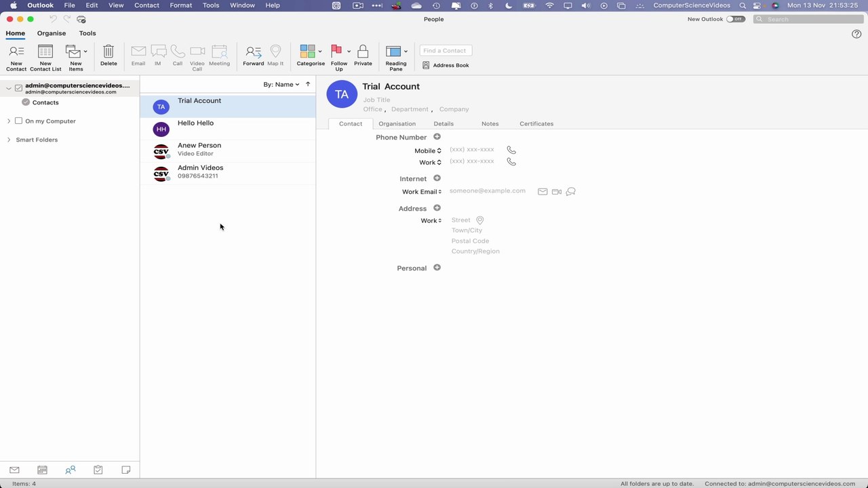Image resolution: width=868 pixels, height=488 pixels.
Task: Open the Details contact tab
Action: pos(443,123)
